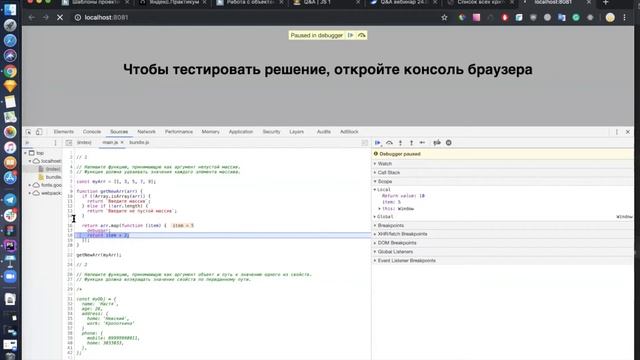Open Chrome from the macOS dock
Screen dimensions: 640x360
pyautogui.click(x=10, y=71)
